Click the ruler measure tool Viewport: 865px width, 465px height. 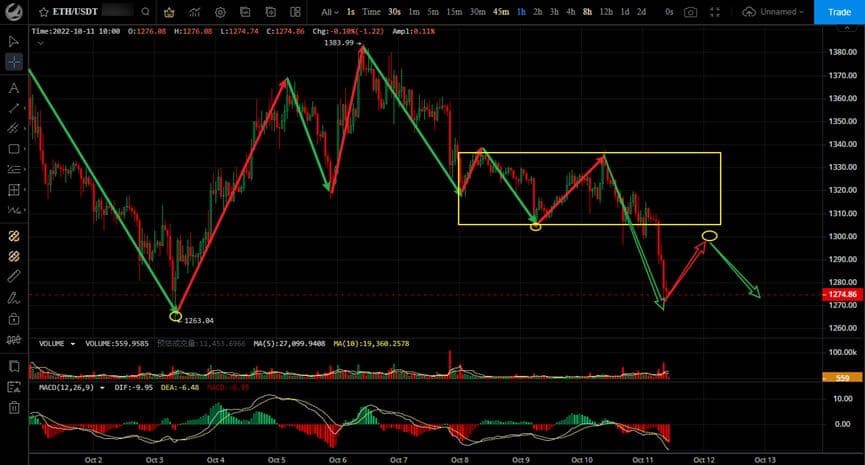click(x=14, y=275)
